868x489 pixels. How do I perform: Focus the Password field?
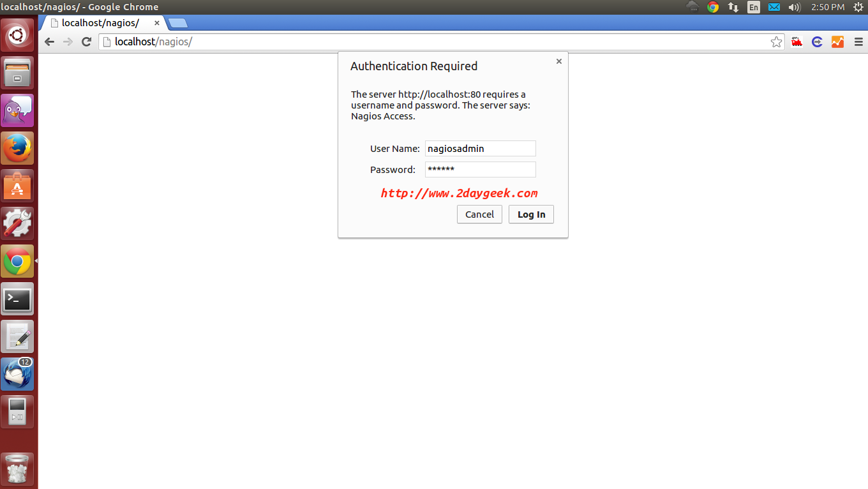click(481, 169)
